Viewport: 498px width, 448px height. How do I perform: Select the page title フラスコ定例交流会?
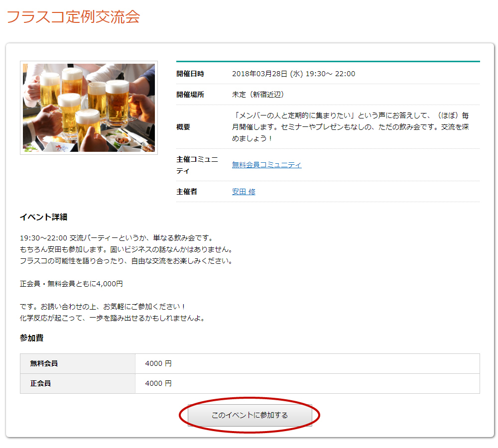pyautogui.click(x=73, y=16)
